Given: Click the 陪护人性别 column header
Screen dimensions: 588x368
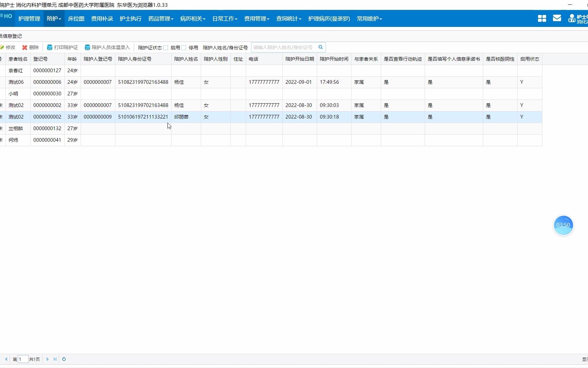Looking at the screenshot, I should pos(216,59).
